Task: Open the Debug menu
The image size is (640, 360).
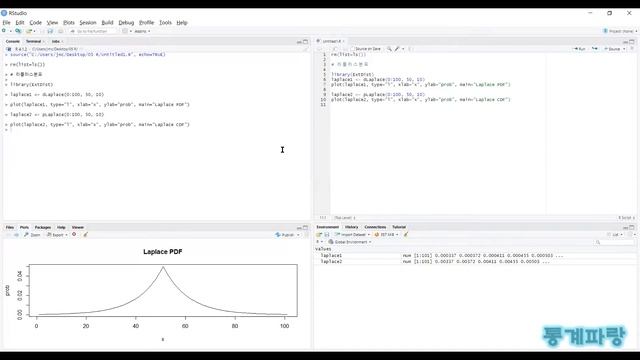Action: coord(126,22)
